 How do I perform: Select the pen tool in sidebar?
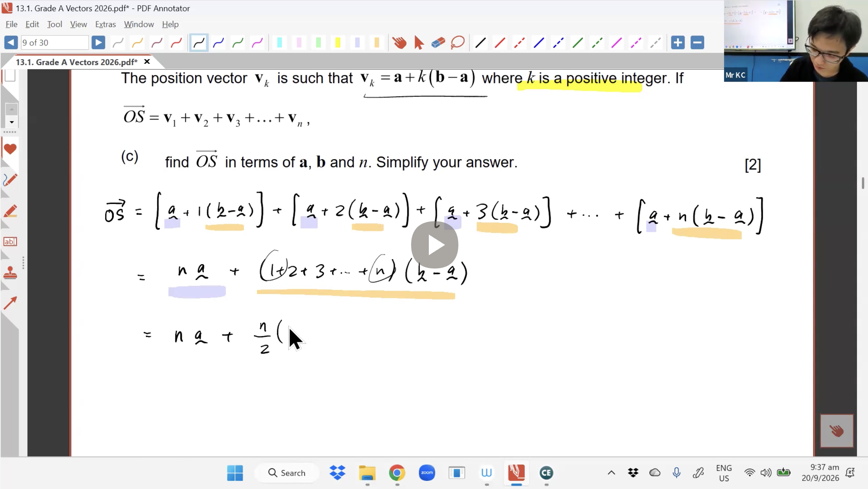[10, 180]
